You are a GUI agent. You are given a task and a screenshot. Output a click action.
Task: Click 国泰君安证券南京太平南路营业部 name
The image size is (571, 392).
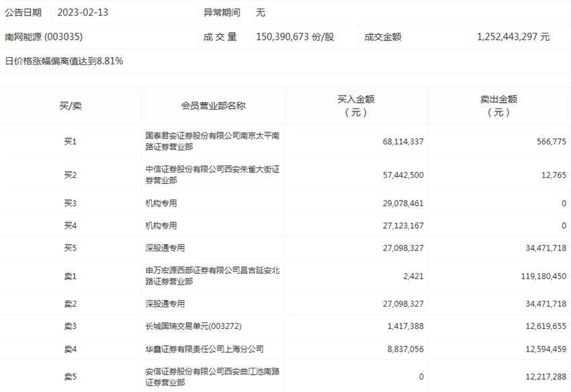pyautogui.click(x=212, y=141)
